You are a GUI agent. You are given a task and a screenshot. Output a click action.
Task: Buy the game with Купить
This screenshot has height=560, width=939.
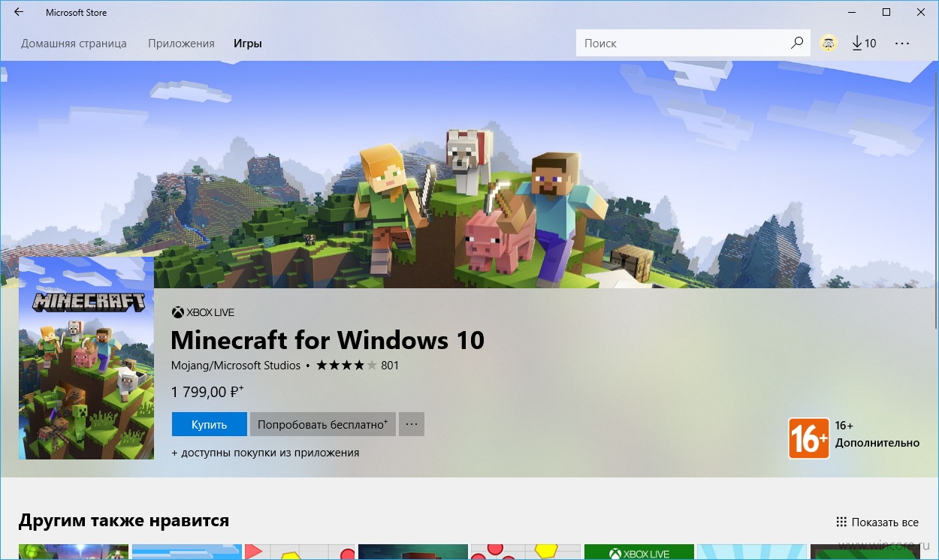coord(209,424)
